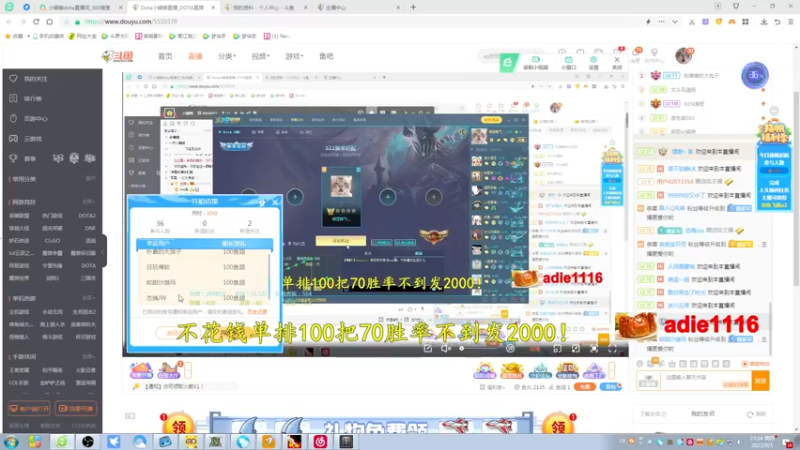Click the clock in system tray
Screen dimensions: 800x450
pyautogui.click(x=760, y=441)
